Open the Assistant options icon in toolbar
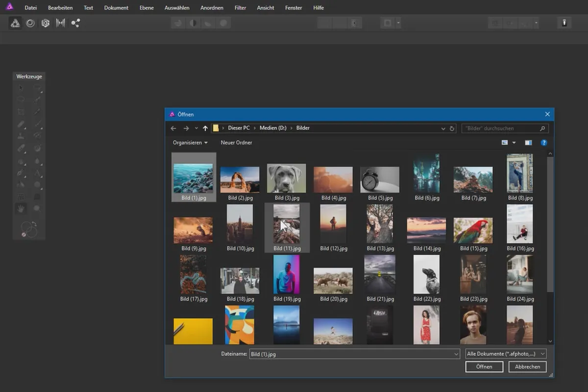The height and width of the screenshot is (392, 588). coord(564,23)
